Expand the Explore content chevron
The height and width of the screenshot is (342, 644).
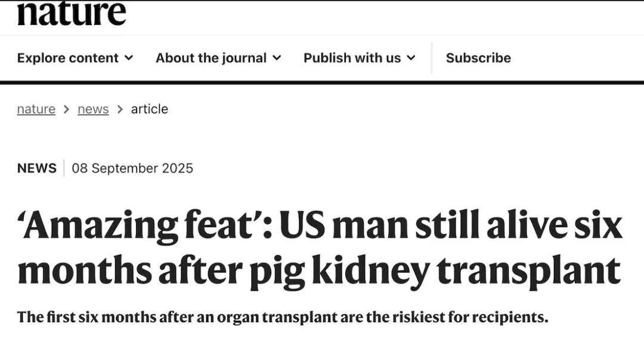pyautogui.click(x=129, y=58)
